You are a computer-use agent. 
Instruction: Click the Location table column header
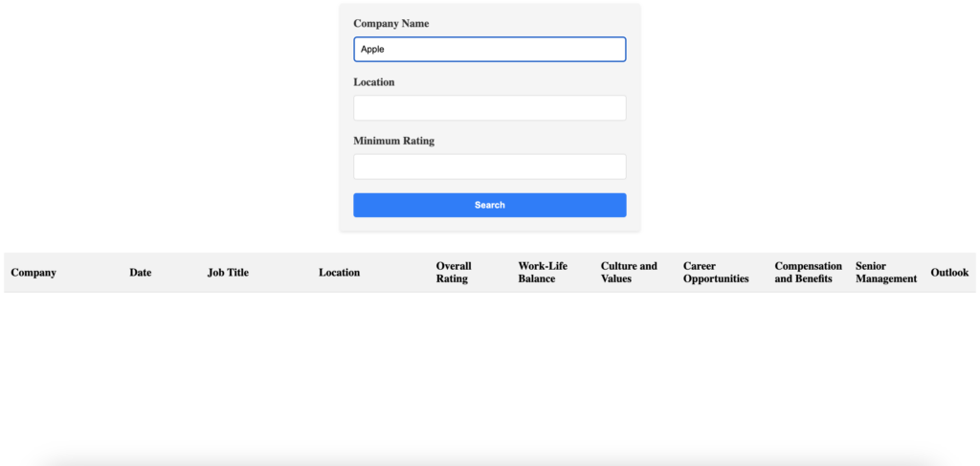point(339,273)
